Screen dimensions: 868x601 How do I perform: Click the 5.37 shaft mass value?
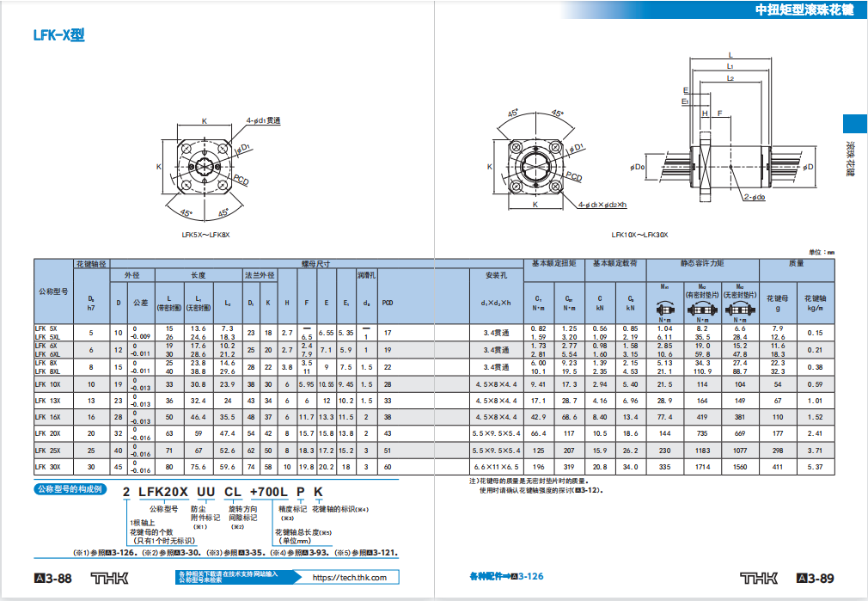[x=815, y=467]
